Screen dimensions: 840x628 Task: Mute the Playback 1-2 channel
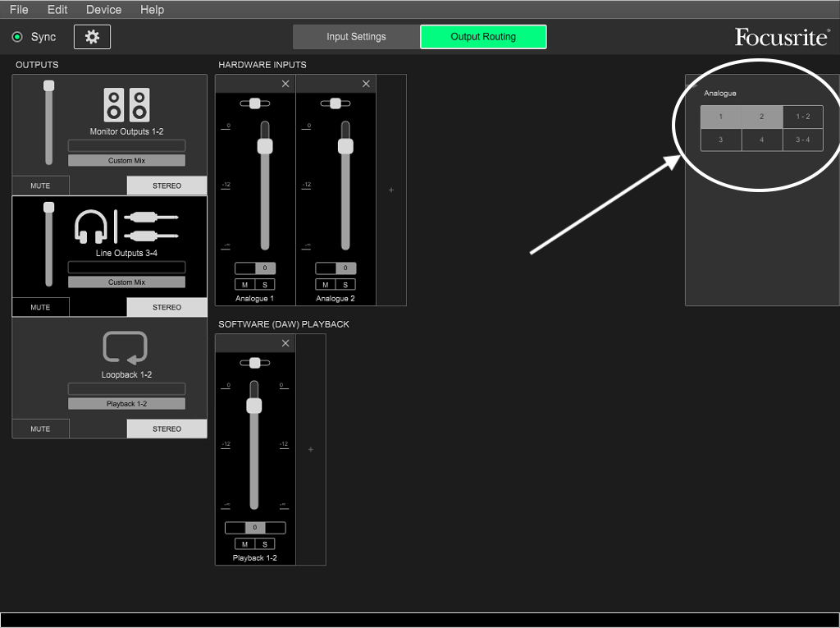pyautogui.click(x=244, y=544)
